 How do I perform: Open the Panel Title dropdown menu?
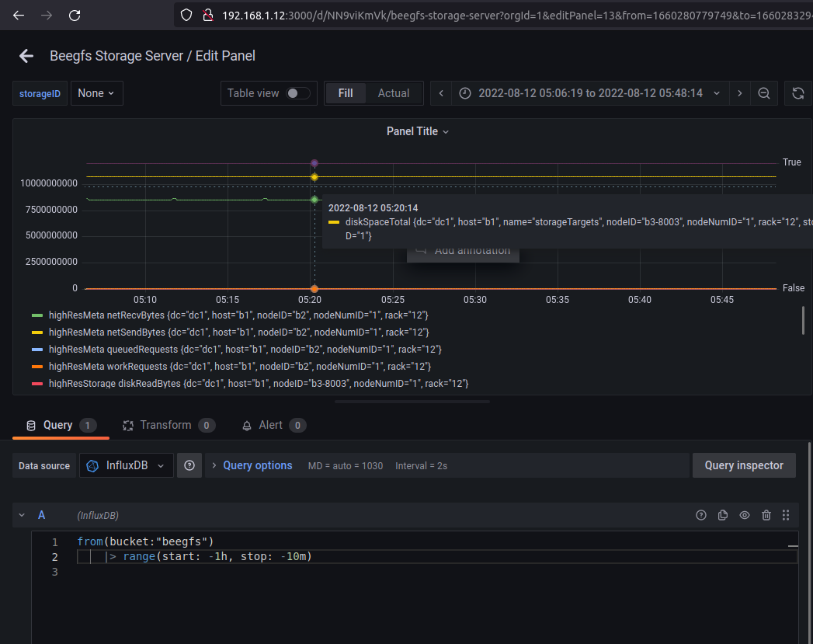click(x=418, y=132)
